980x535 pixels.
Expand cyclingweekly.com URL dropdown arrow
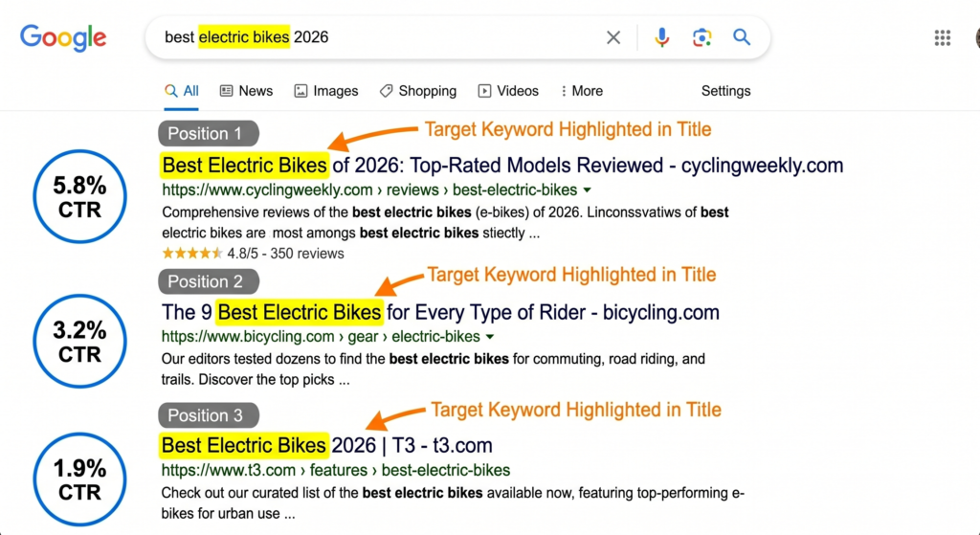tap(587, 189)
